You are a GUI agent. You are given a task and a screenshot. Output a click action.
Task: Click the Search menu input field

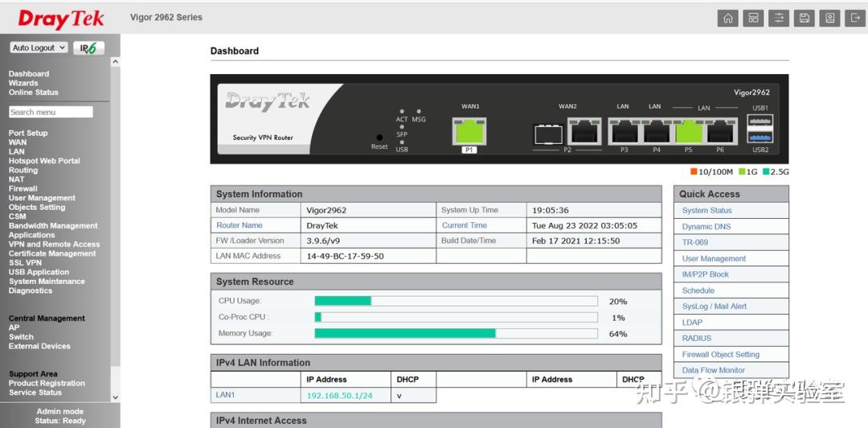tap(51, 112)
